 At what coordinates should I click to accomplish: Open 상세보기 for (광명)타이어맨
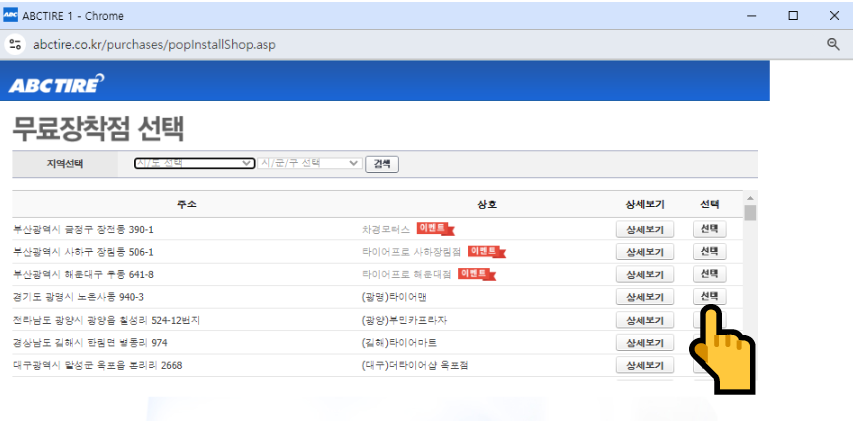click(x=645, y=297)
